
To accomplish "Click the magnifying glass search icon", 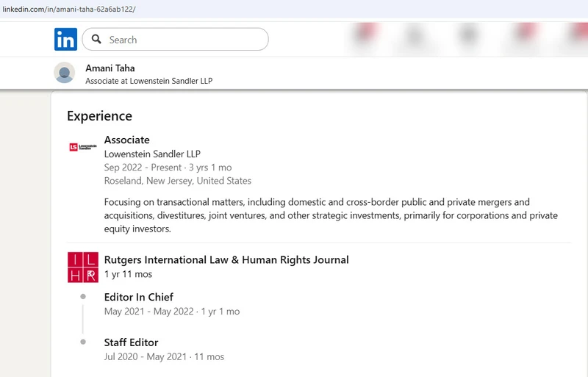I will [96, 40].
